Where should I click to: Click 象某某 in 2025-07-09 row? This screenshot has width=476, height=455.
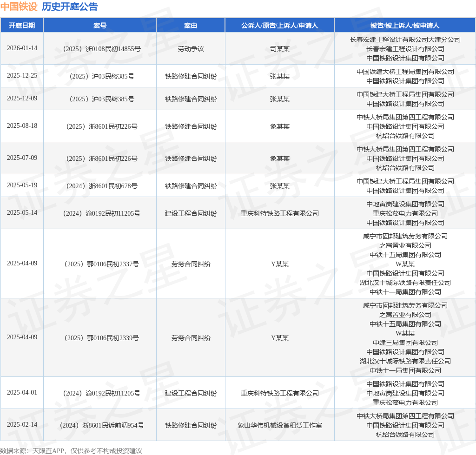pyautogui.click(x=279, y=158)
